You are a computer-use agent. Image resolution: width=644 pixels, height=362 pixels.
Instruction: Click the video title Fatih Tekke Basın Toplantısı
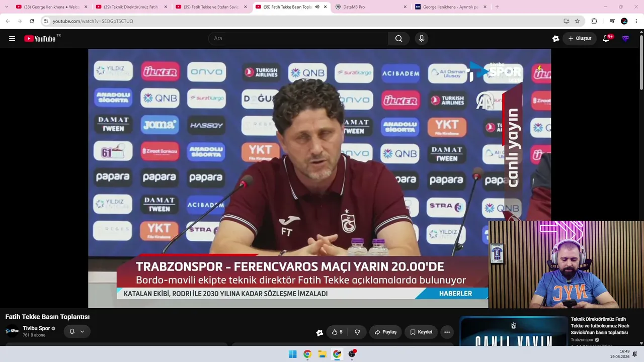[x=47, y=317]
